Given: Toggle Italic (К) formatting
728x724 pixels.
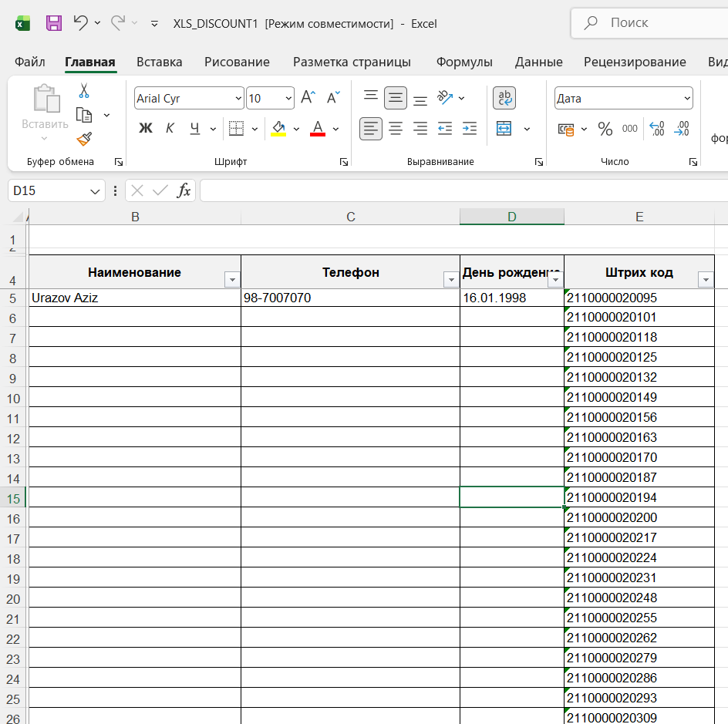Looking at the screenshot, I should [170, 129].
